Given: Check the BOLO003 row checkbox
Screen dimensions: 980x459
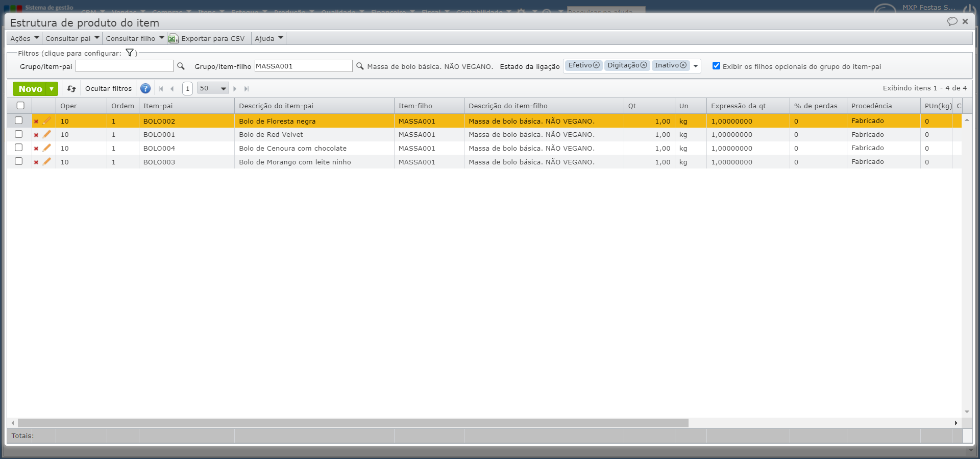Looking at the screenshot, I should [x=19, y=161].
